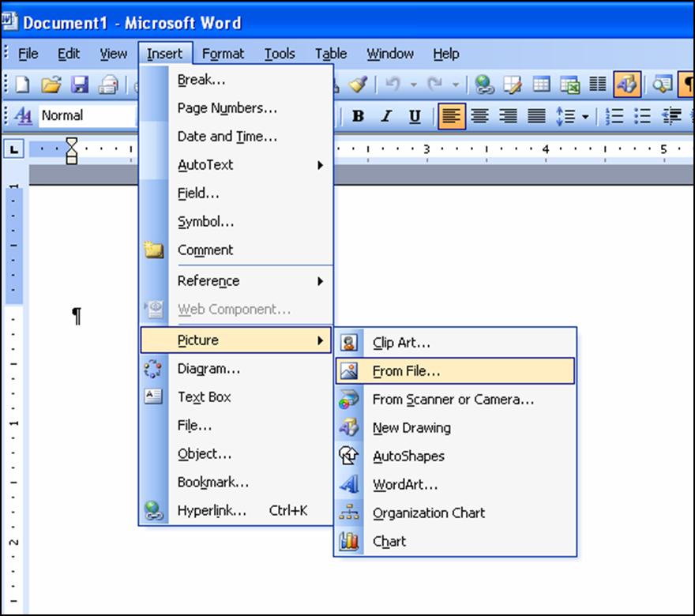695x616 pixels.
Task: Select Comment in Insert menu
Action: point(236,250)
